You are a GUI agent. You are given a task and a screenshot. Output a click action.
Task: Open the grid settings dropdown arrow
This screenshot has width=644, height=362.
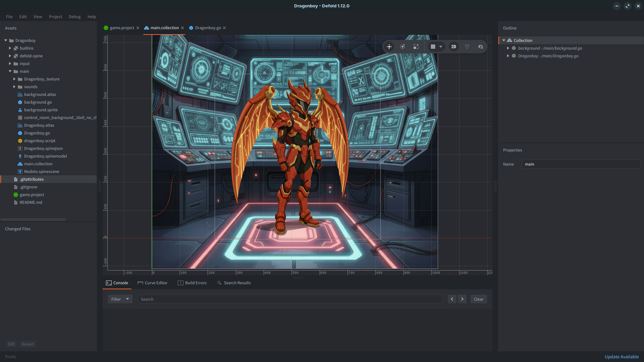[x=441, y=47]
